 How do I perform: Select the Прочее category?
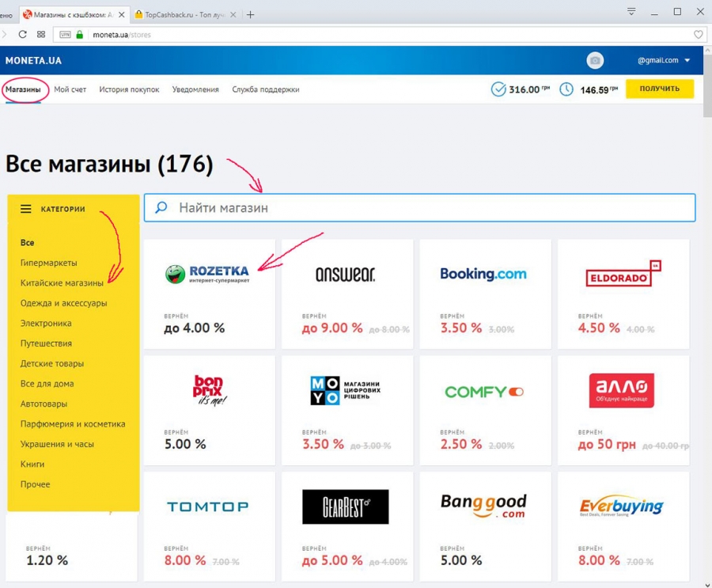(35, 484)
